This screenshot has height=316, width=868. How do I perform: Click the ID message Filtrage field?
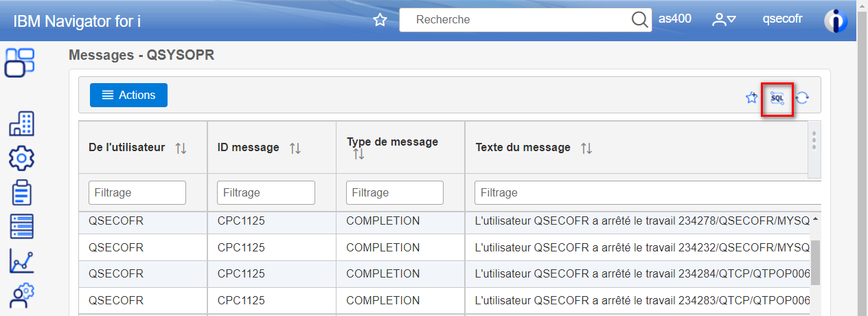point(266,193)
